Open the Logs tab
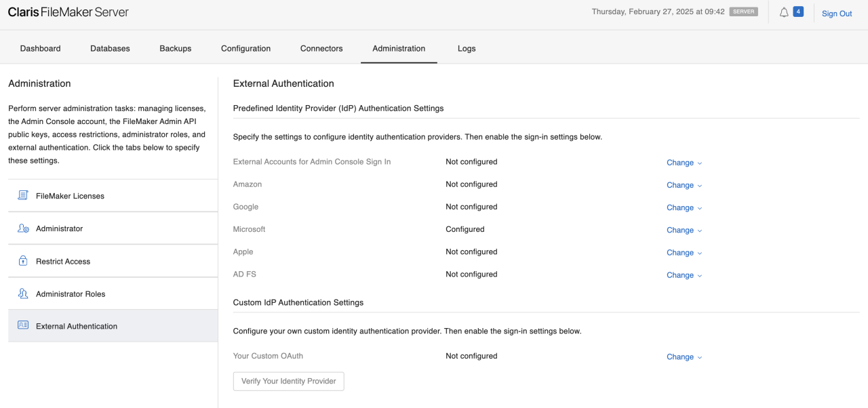The height and width of the screenshot is (408, 868). (x=467, y=48)
